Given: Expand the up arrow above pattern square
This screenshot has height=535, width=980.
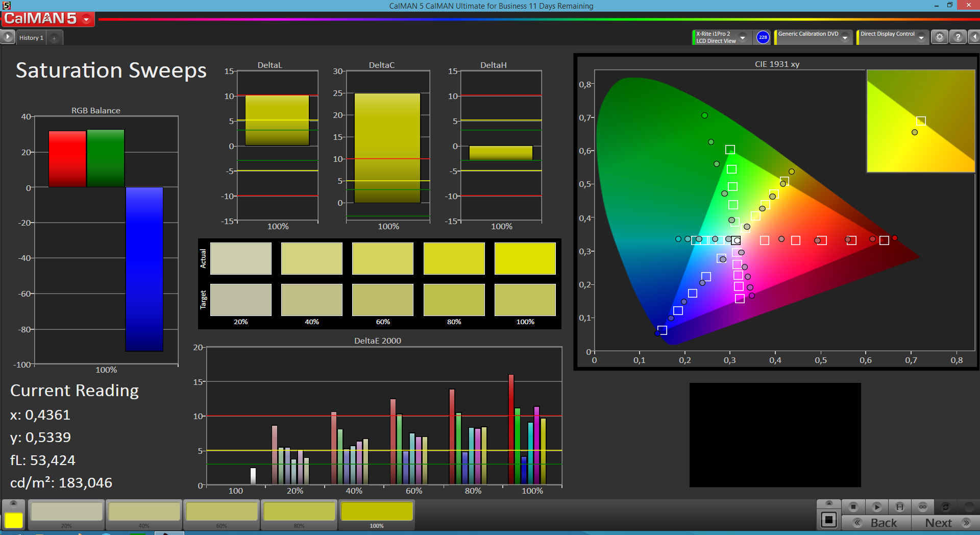Looking at the screenshot, I should tap(829, 504).
